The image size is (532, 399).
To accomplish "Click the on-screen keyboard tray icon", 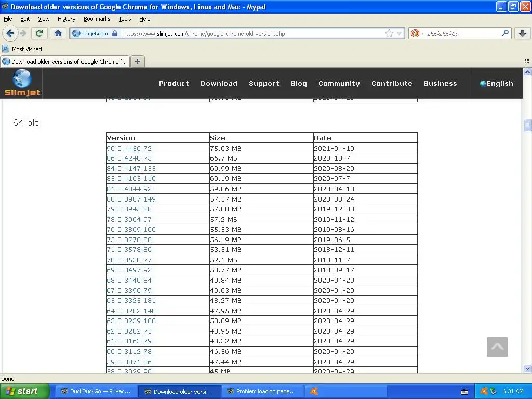I will pyautogui.click(x=464, y=392).
